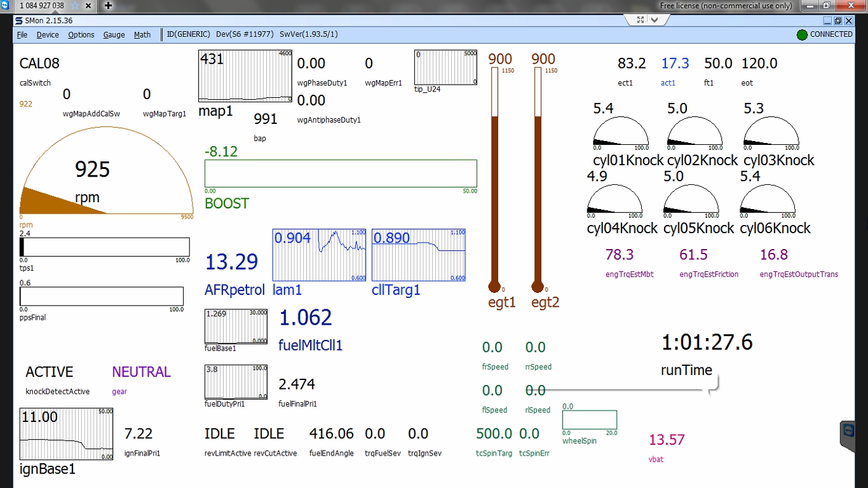The height and width of the screenshot is (488, 868).
Task: Select the lam1 trend graph
Action: coord(320,255)
